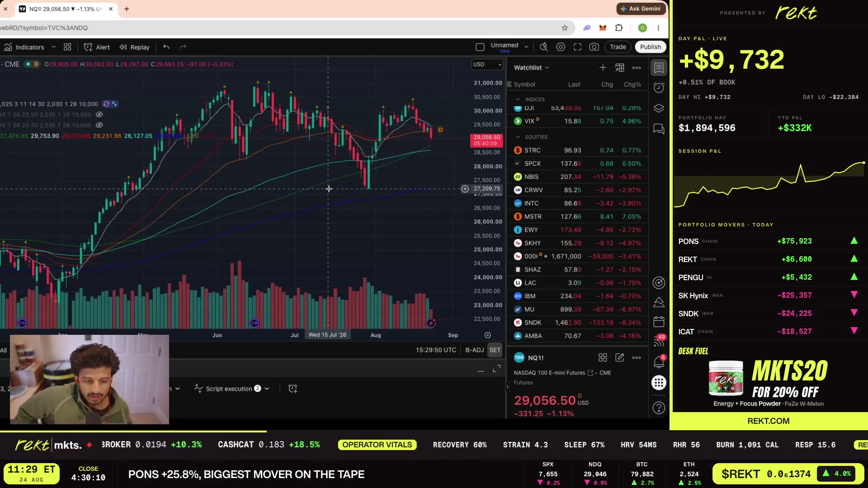Toggle visibility of second indicator row

(x=99, y=115)
